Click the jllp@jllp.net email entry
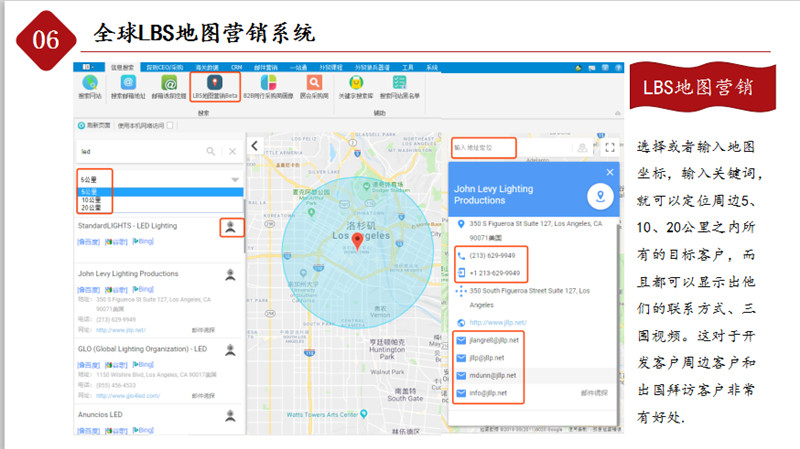Viewport: 800px width, 449px height. tap(487, 358)
